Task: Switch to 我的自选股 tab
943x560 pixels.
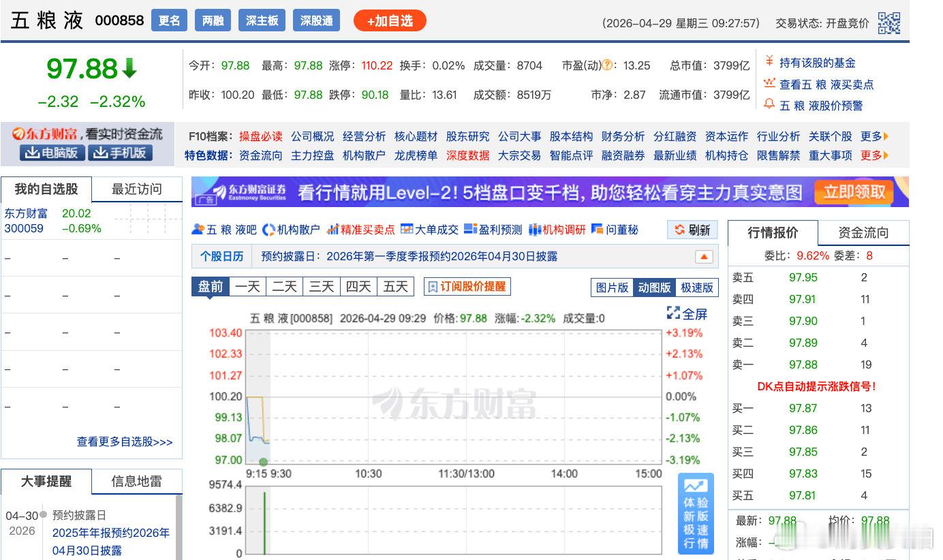Action: [x=46, y=189]
